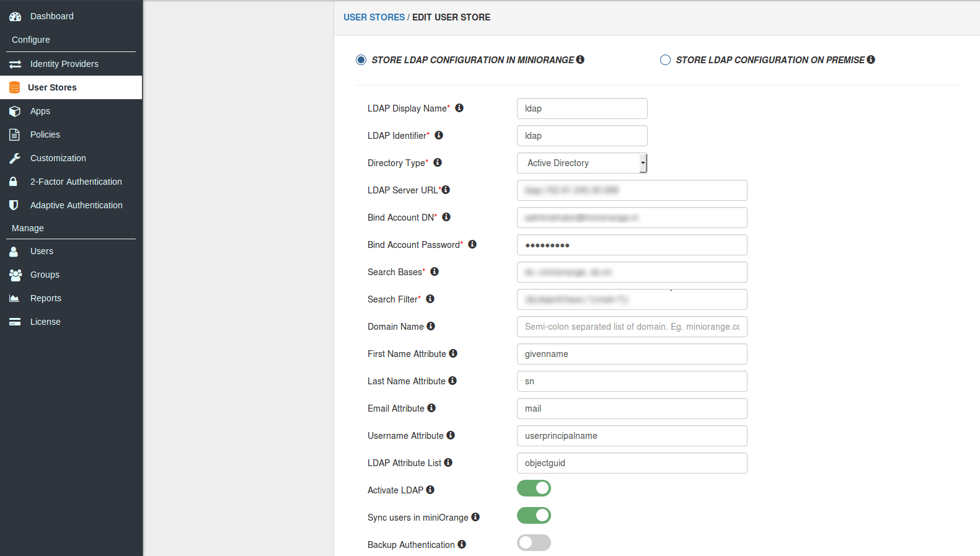Click info icon beside Backup Authentication
The height and width of the screenshot is (556, 980).
tap(462, 544)
